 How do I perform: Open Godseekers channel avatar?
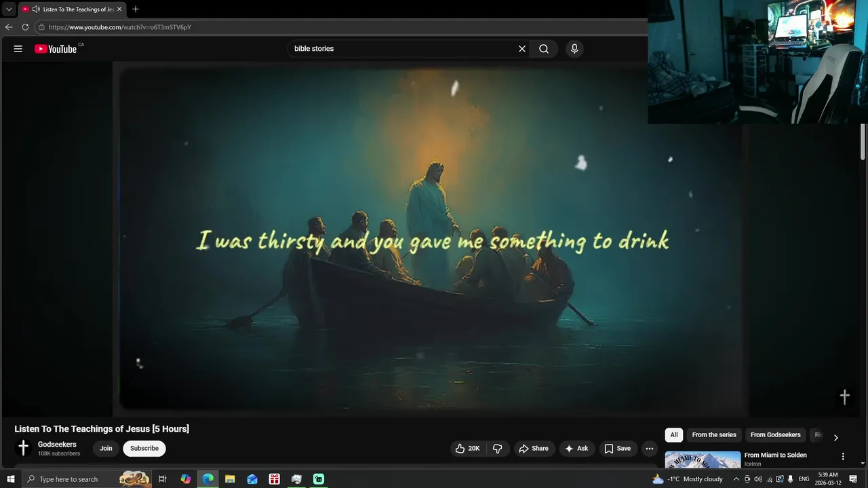24,448
